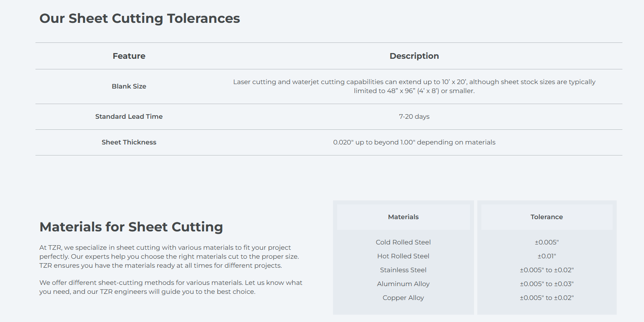Click the sheet thickness range description
This screenshot has height=322, width=644.
414,142
